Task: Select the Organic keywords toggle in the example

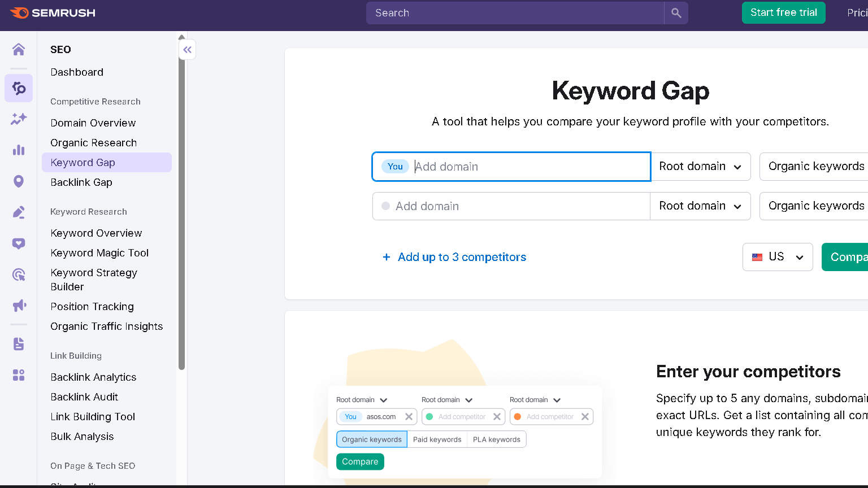Action: point(371,439)
